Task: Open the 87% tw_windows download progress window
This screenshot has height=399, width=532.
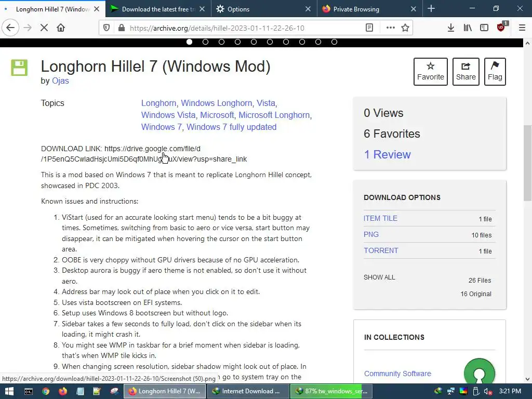Action: (x=331, y=391)
